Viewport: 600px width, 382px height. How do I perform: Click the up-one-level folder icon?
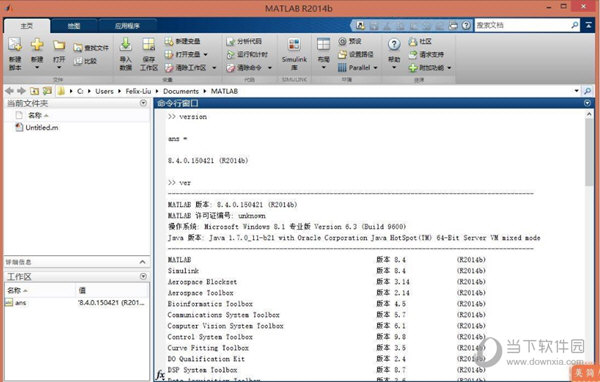tap(34, 91)
